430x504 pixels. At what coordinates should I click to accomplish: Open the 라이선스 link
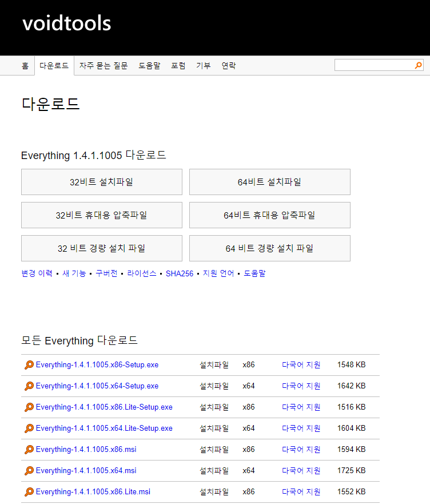(x=142, y=273)
